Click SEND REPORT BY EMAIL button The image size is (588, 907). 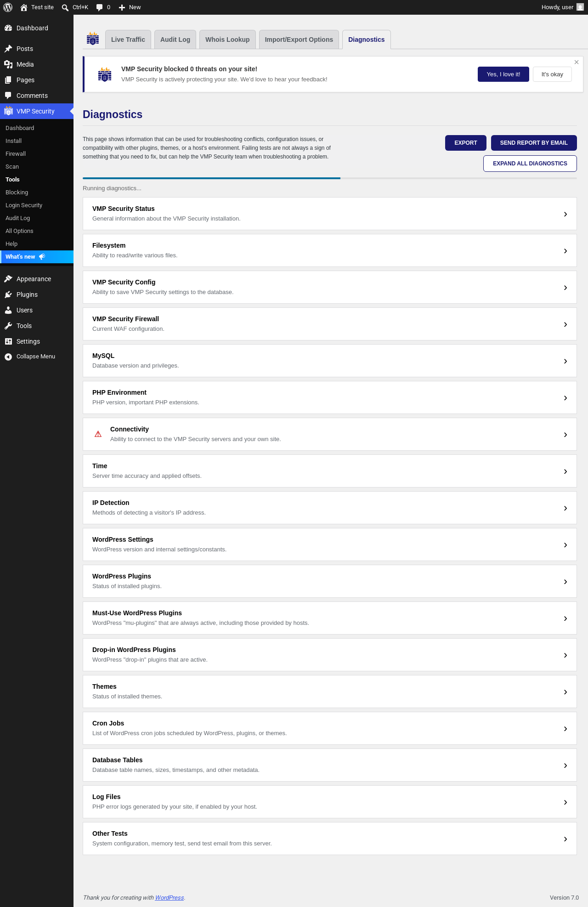click(x=534, y=143)
